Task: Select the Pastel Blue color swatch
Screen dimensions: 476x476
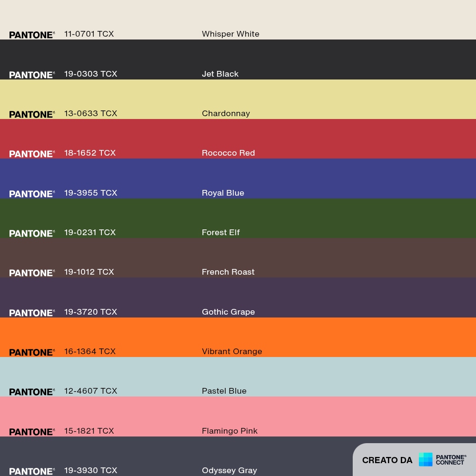Action: point(238,377)
